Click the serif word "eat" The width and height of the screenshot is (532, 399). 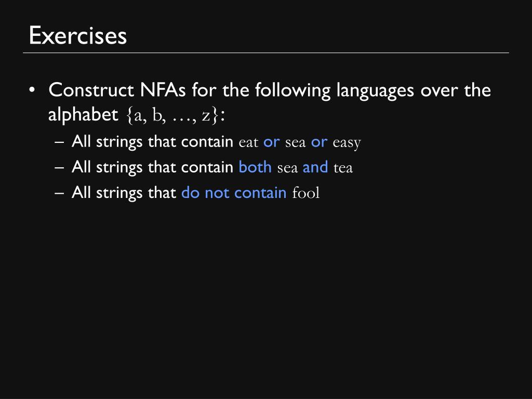point(248,142)
